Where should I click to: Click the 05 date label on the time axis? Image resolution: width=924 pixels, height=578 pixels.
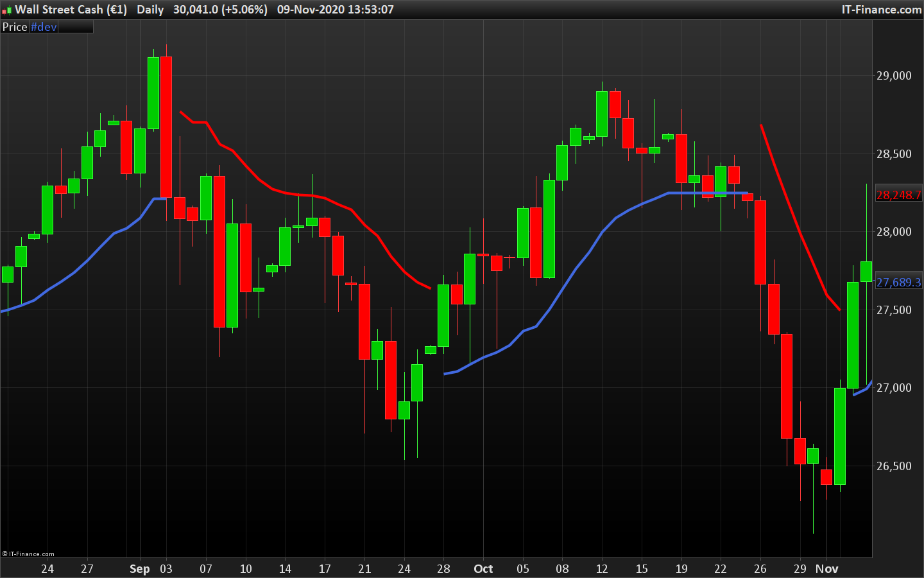(523, 569)
